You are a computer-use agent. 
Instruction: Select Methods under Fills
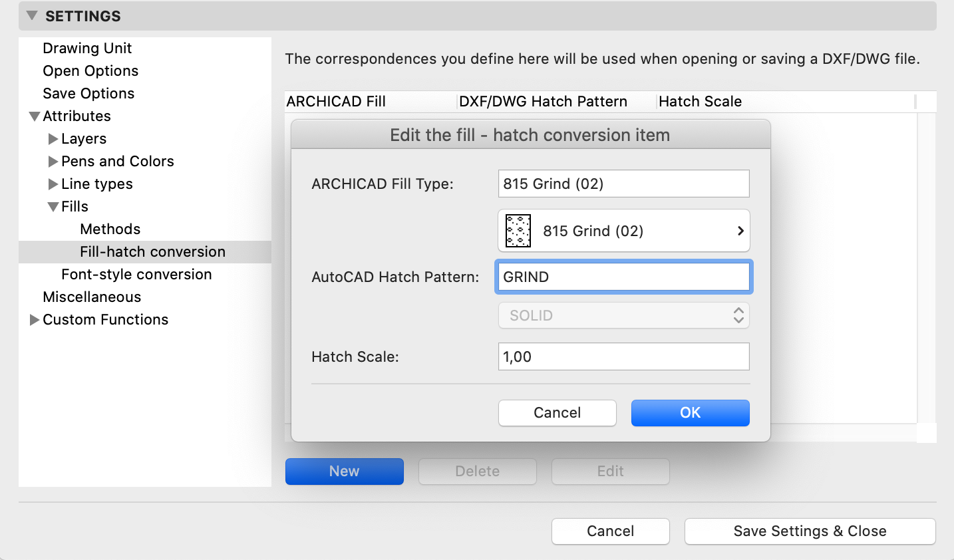(110, 229)
